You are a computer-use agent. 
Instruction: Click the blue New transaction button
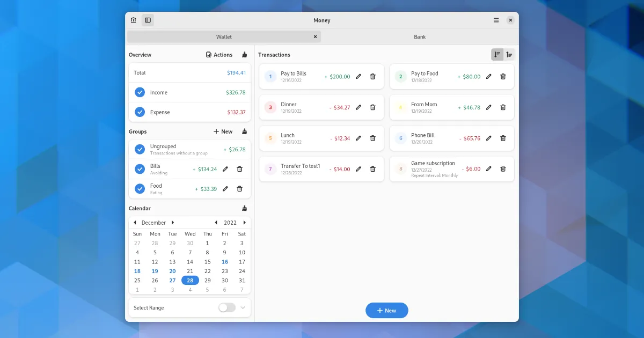(x=386, y=311)
